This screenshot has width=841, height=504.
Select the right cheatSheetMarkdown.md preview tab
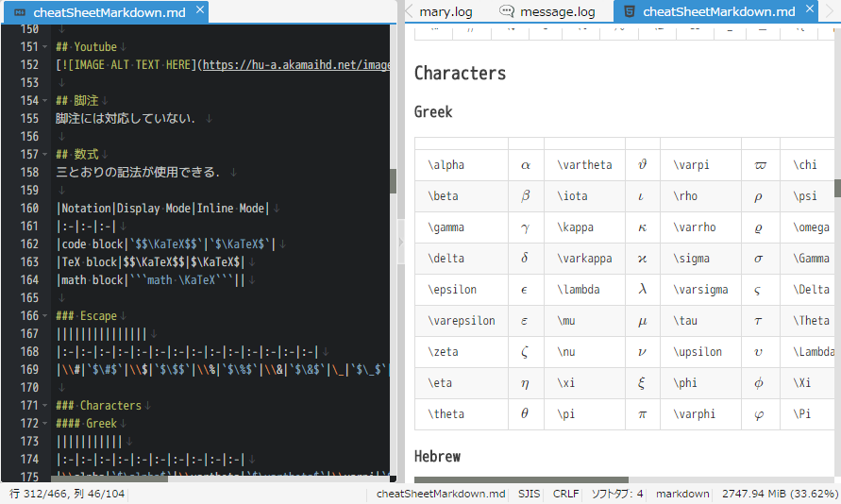715,11
